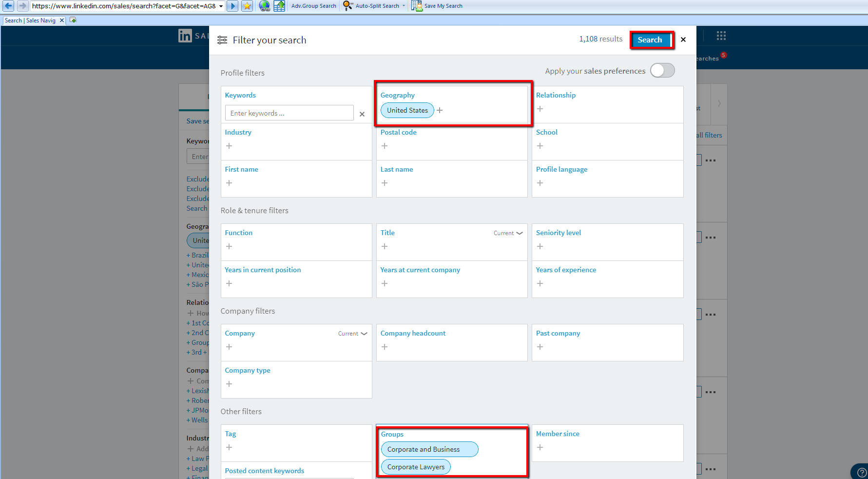This screenshot has height=479, width=868.
Task: Toggle Apply your sales preferences switch
Action: coord(662,70)
